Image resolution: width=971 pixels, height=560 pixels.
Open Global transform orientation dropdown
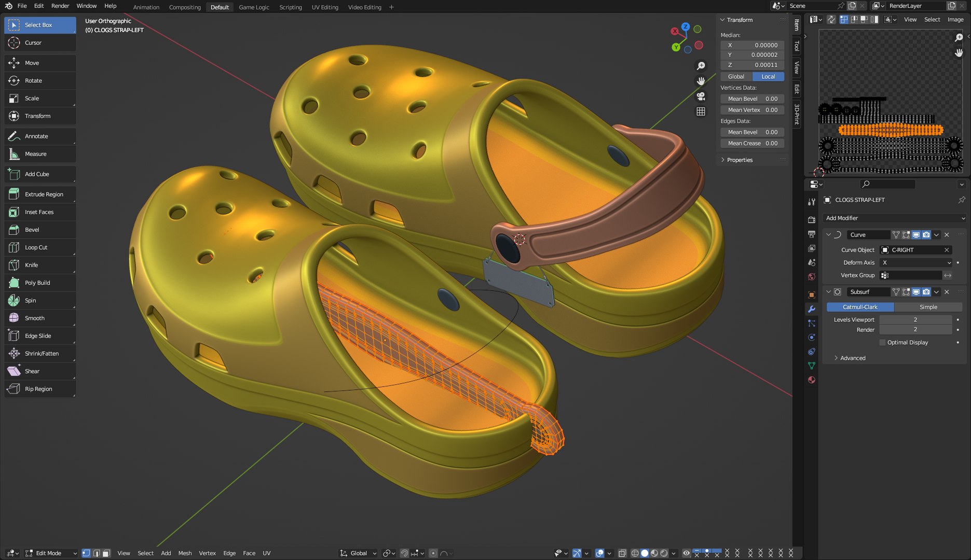358,553
